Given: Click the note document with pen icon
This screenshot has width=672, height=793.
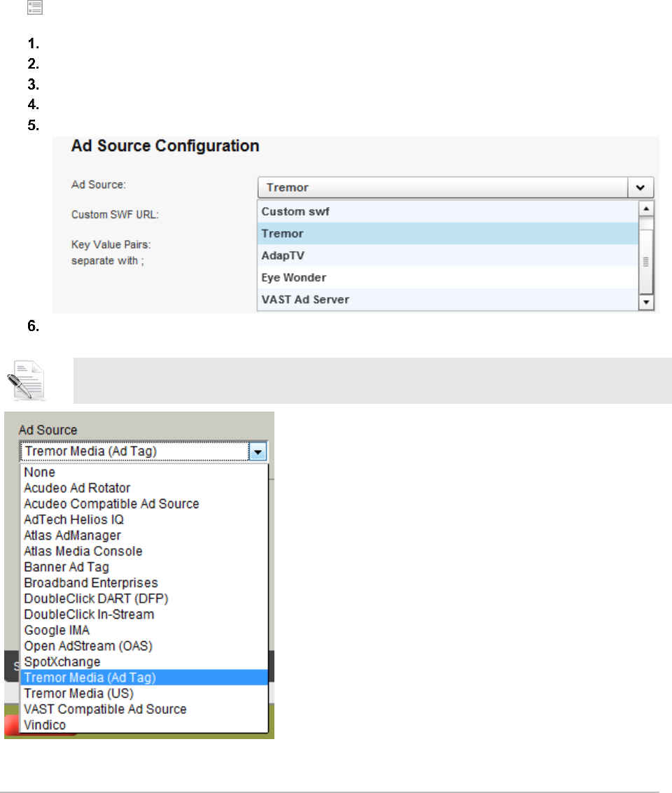Looking at the screenshot, I should coord(27,380).
